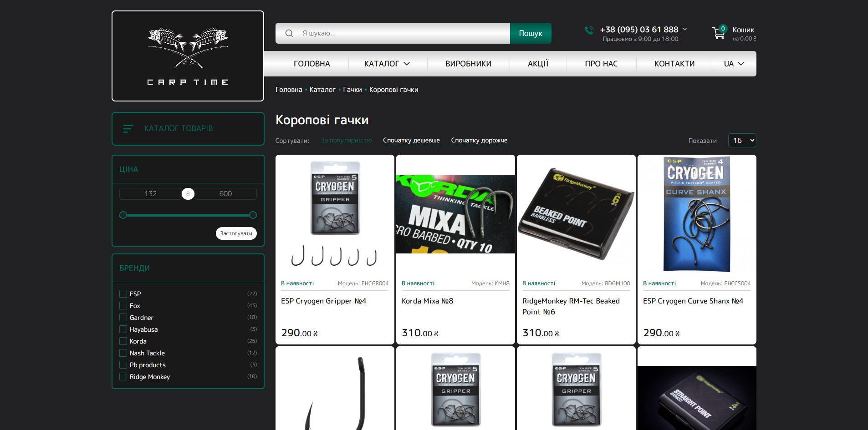This screenshot has width=868, height=430.
Task: Go to ГОЛОВНА menu item
Action: click(x=312, y=64)
